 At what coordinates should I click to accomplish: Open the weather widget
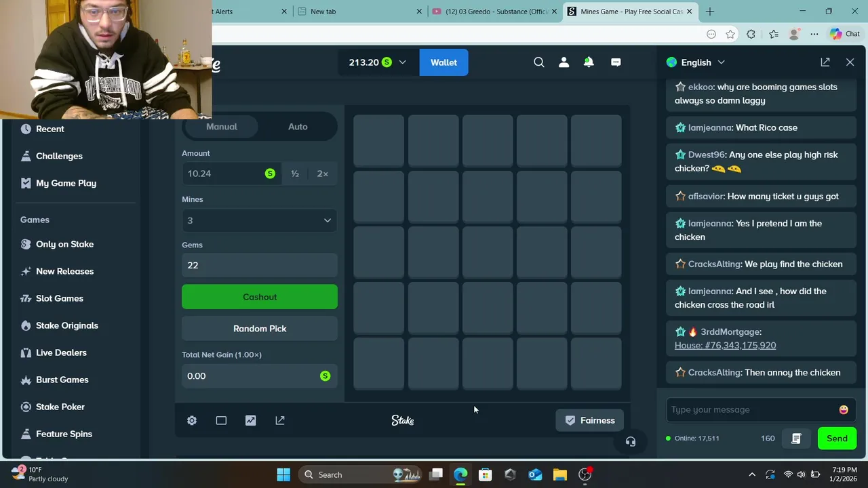coord(41,474)
